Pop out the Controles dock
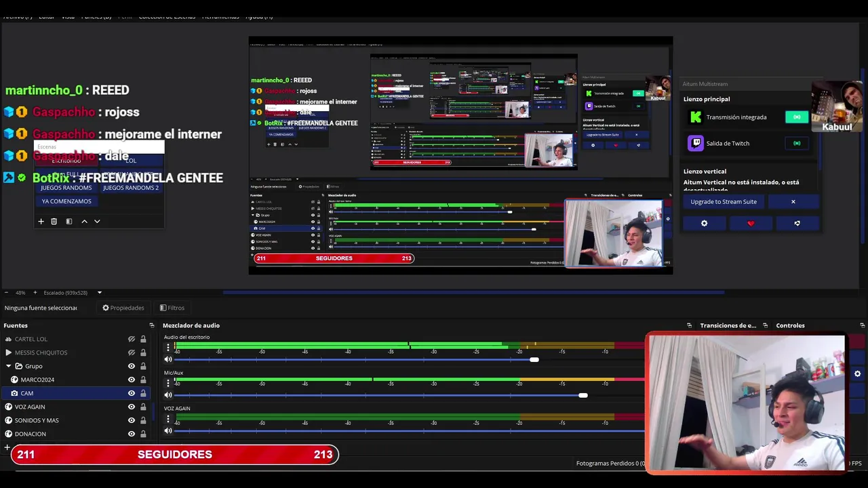The width and height of the screenshot is (868, 488). (862, 325)
